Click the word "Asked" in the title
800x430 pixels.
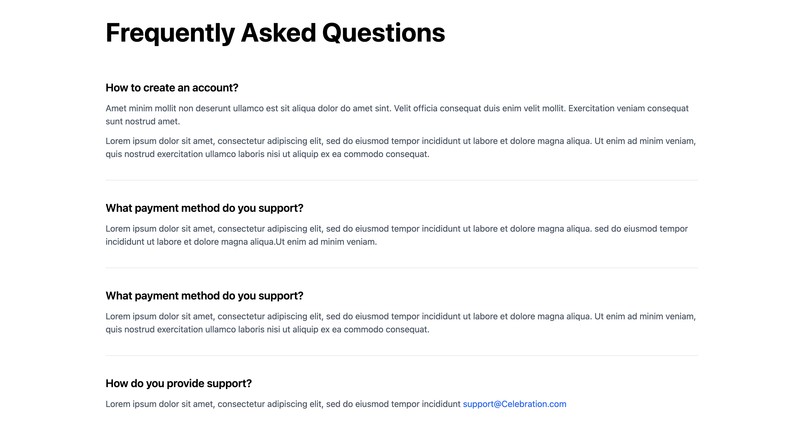pyautogui.click(x=278, y=33)
